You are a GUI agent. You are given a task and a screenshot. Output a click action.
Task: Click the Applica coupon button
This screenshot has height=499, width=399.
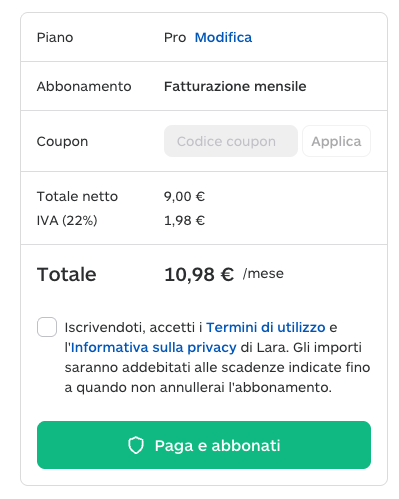click(x=336, y=141)
